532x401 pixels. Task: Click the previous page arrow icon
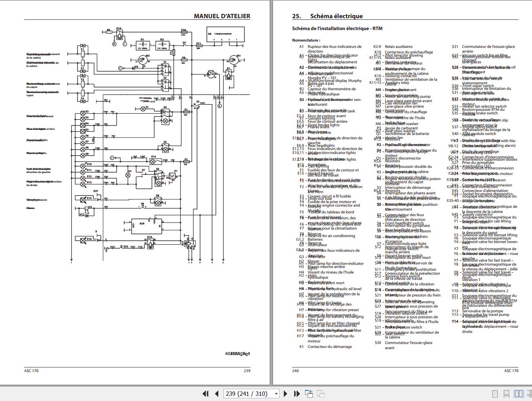[x=216, y=393]
